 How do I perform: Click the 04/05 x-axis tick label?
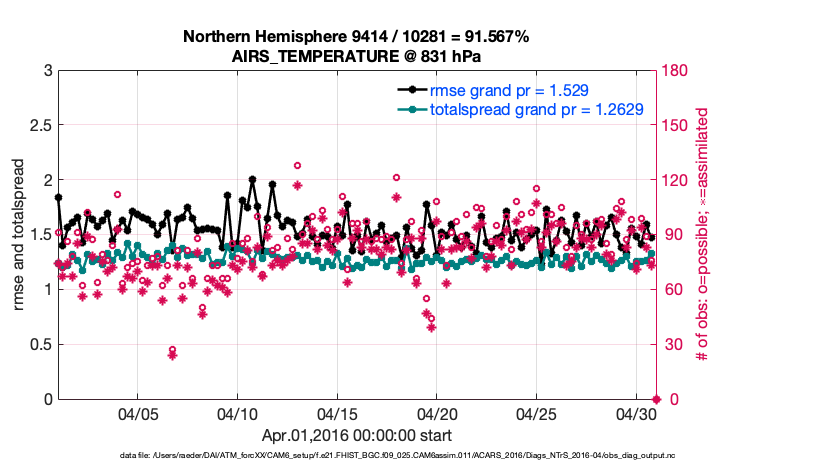138,413
